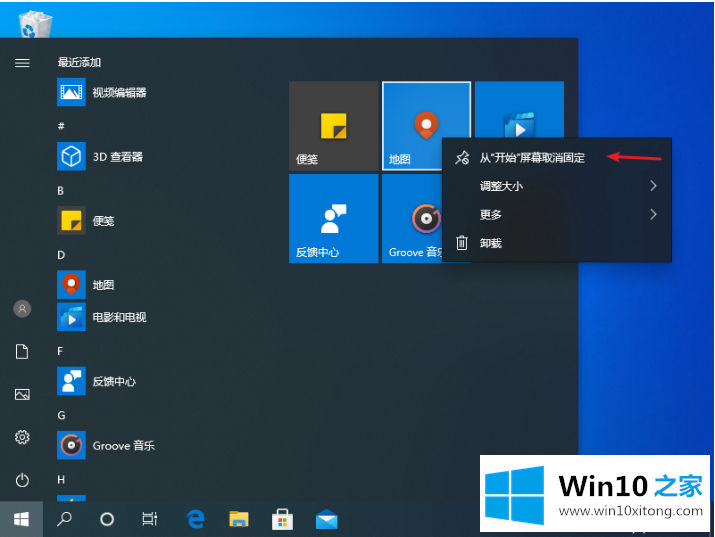Open the Feedback Hub tile
This screenshot has height=537, width=715.
(334, 218)
